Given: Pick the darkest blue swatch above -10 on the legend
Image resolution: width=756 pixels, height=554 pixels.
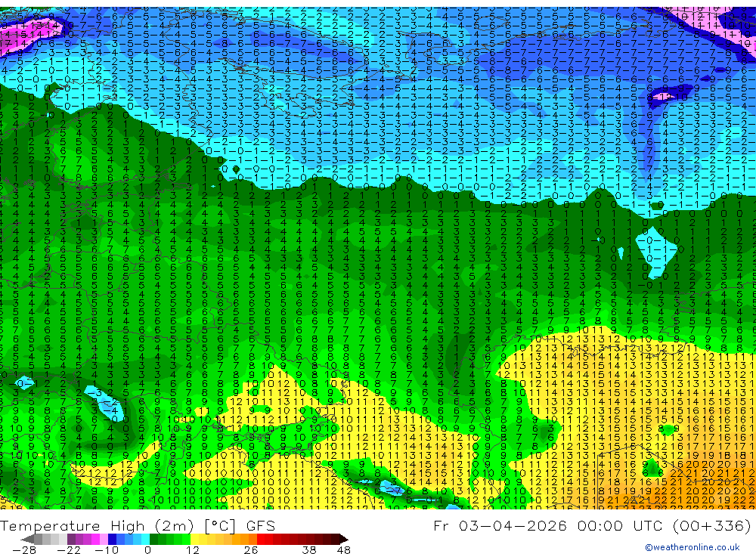Looking at the screenshot, I should [112, 539].
